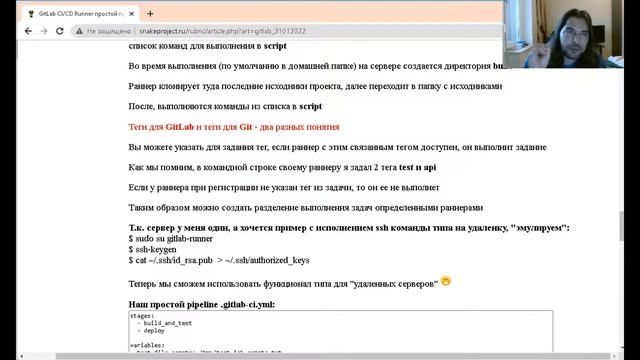
Task: Click the not-secure warning icon in address bar
Action: [x=79, y=31]
